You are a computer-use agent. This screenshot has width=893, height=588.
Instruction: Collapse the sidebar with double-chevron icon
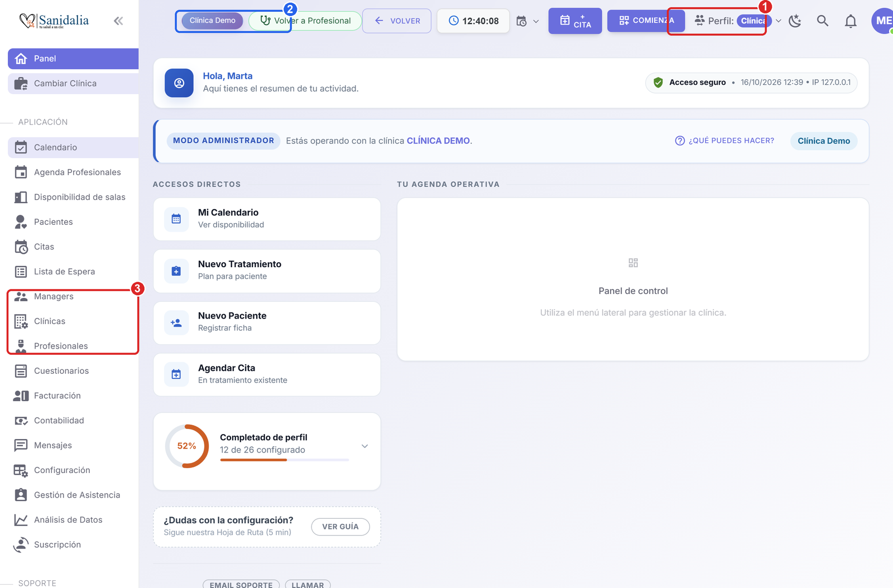pos(118,21)
